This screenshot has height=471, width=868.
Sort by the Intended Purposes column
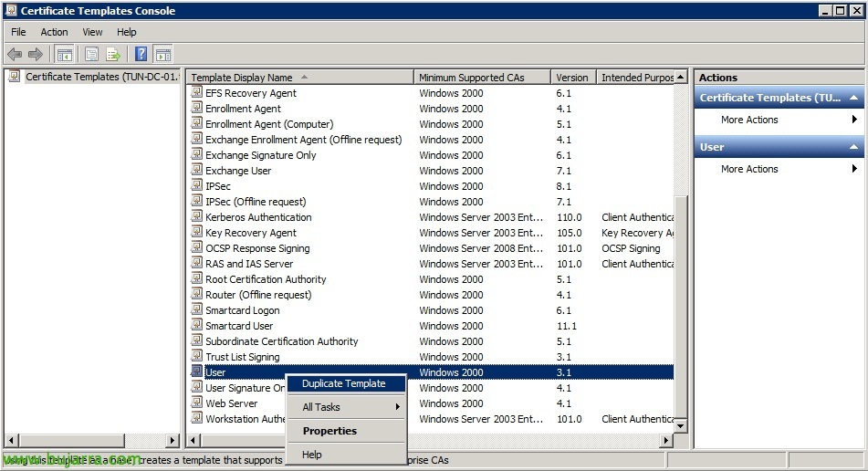coord(635,78)
